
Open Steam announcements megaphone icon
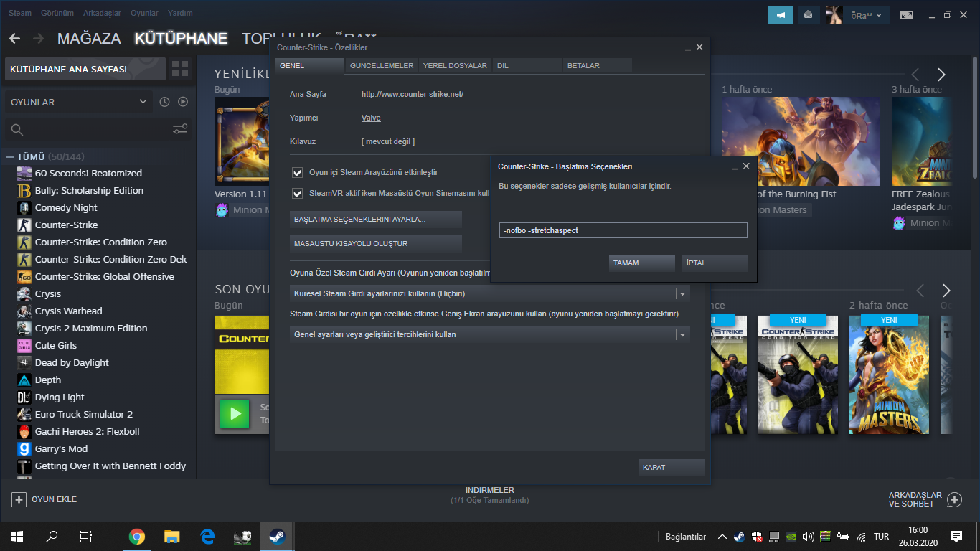pyautogui.click(x=780, y=14)
